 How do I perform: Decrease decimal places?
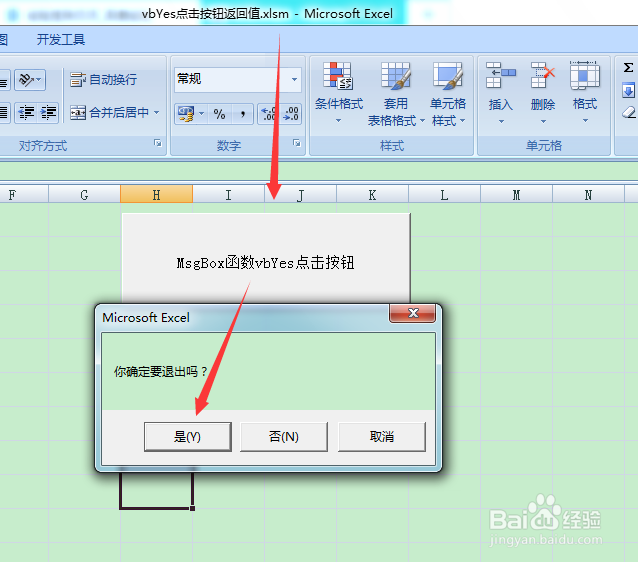(291, 114)
